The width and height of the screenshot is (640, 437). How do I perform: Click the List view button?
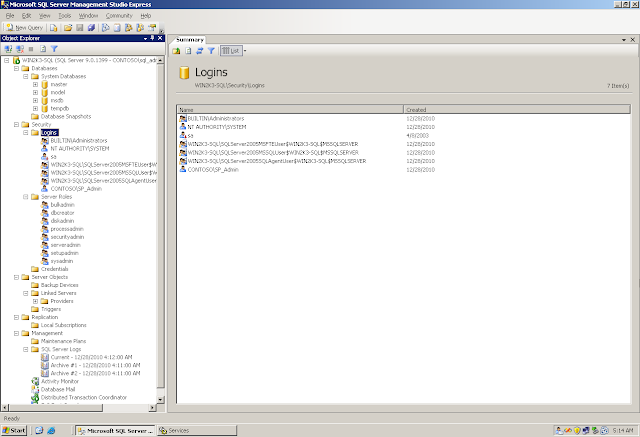coord(231,51)
